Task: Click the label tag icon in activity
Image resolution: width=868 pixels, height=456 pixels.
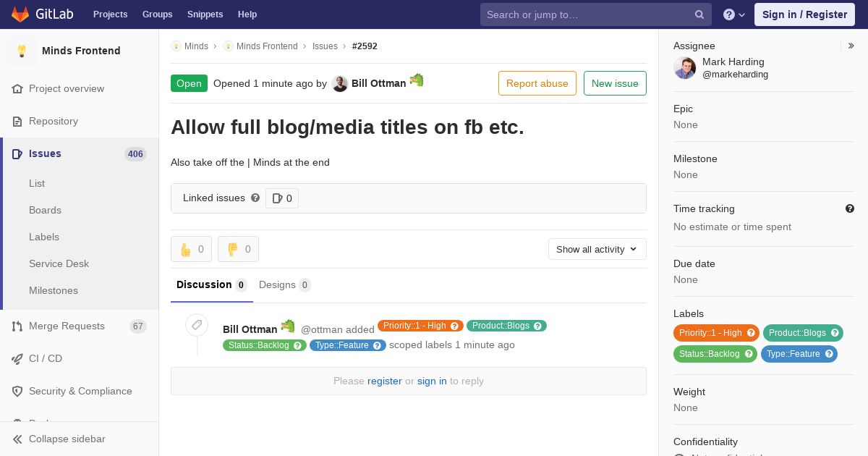Action: 197,324
